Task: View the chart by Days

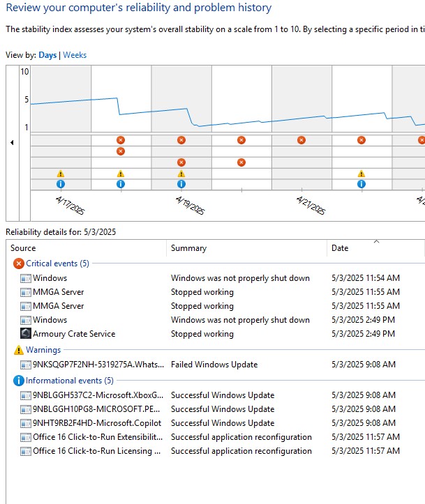Action: [x=47, y=55]
